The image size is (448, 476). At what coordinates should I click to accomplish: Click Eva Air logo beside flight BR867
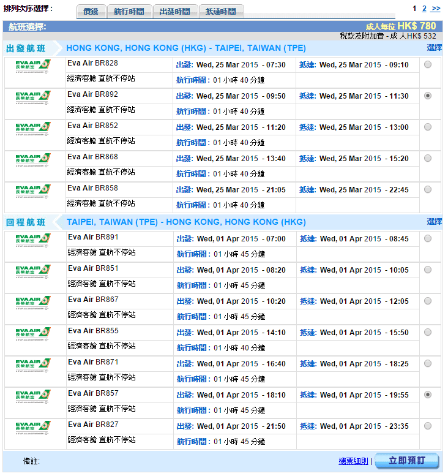pos(33,303)
